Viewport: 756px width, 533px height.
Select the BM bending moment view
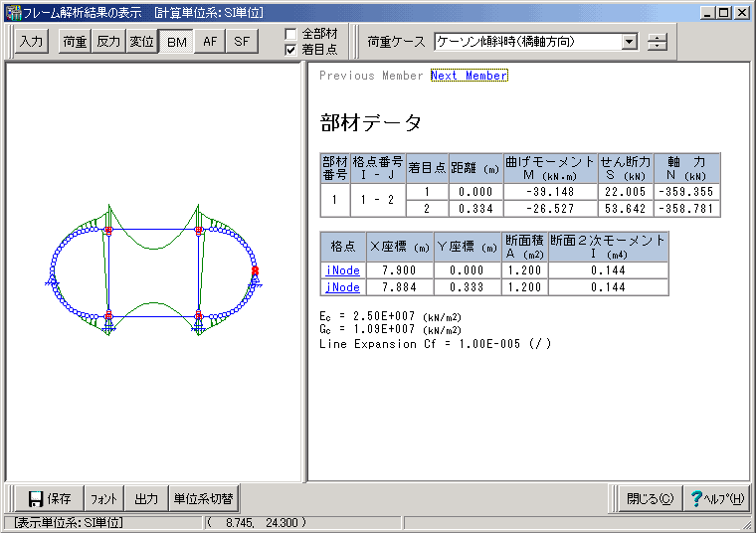coord(176,42)
